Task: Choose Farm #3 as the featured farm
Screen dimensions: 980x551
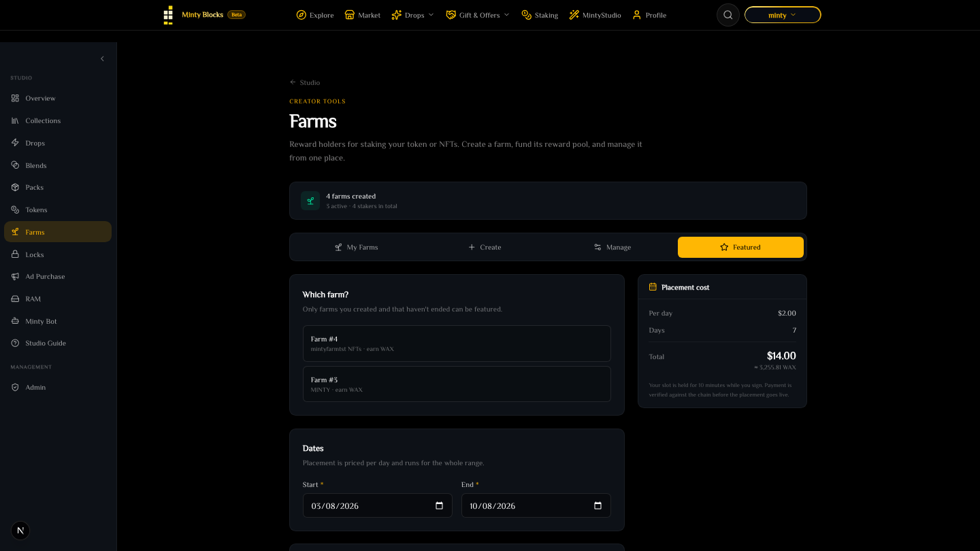Action: 457,384
